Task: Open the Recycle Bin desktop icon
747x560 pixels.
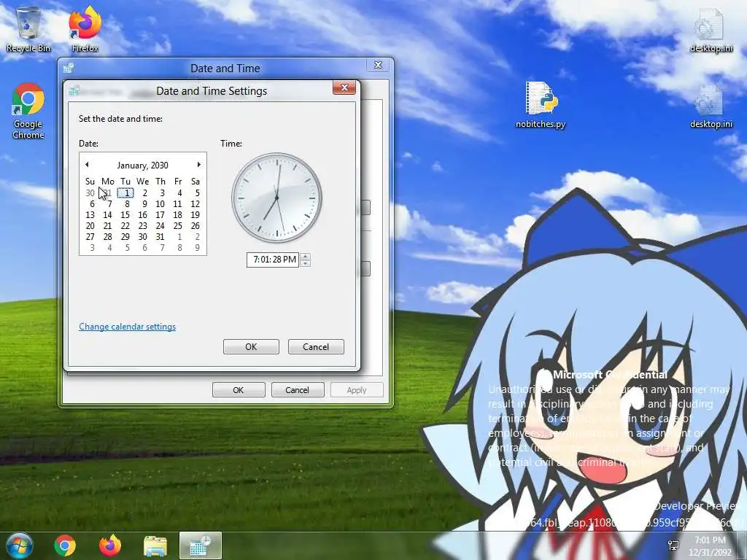Action: 28,29
